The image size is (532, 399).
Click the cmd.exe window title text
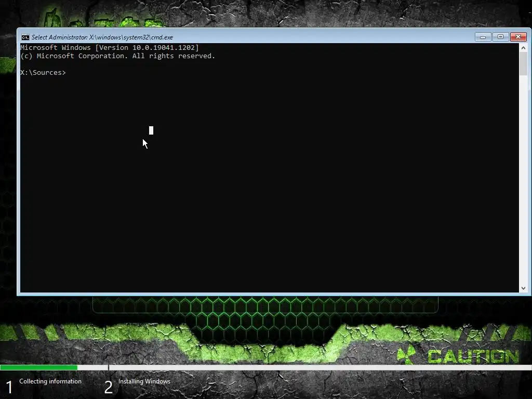click(102, 37)
